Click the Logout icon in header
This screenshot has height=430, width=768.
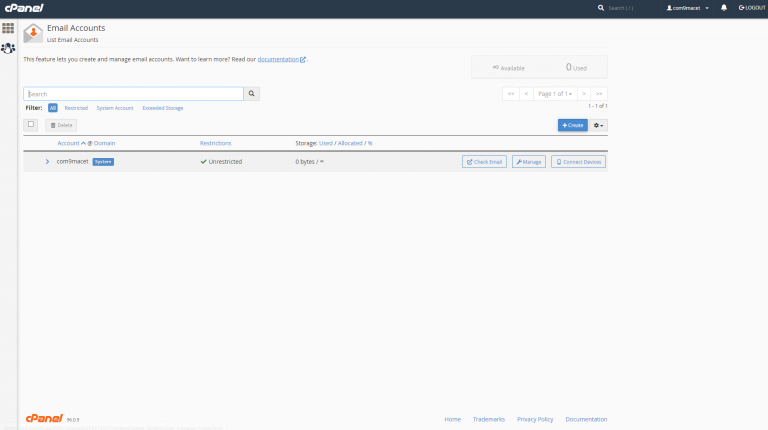(x=751, y=7)
